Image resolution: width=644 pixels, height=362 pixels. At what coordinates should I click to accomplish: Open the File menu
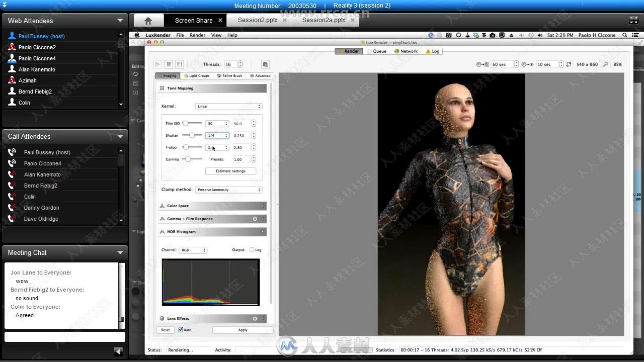[x=180, y=35]
